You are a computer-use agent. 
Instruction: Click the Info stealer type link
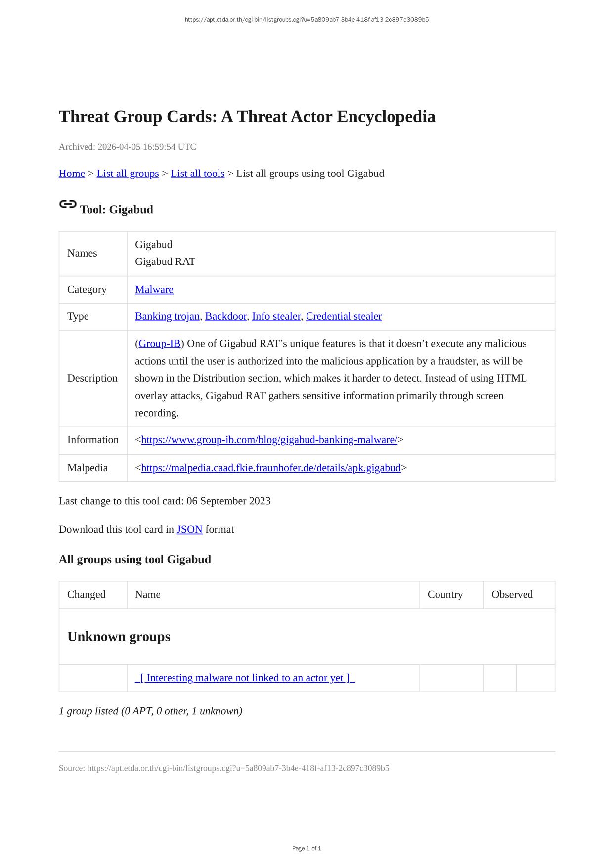276,316
